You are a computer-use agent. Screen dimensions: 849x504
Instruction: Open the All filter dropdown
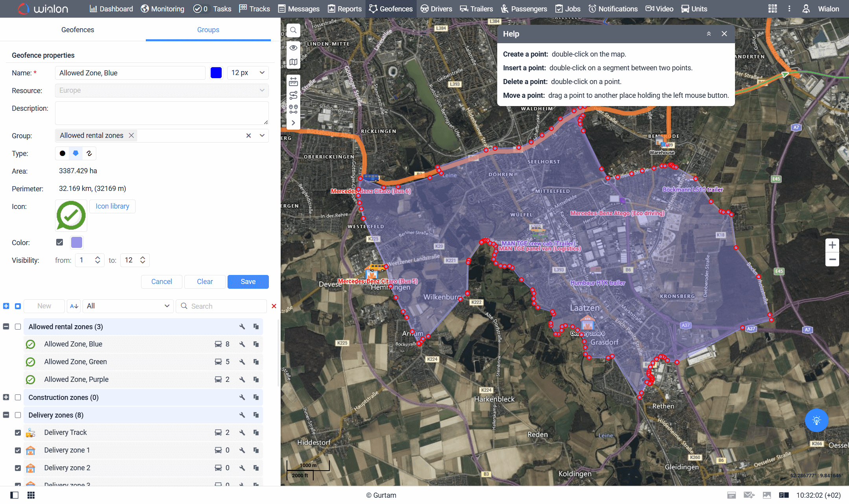point(128,306)
